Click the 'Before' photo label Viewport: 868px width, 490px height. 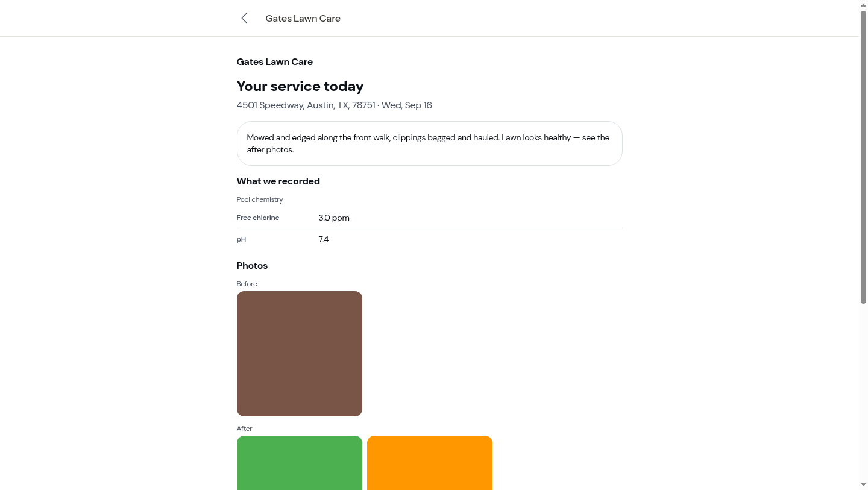(x=247, y=284)
